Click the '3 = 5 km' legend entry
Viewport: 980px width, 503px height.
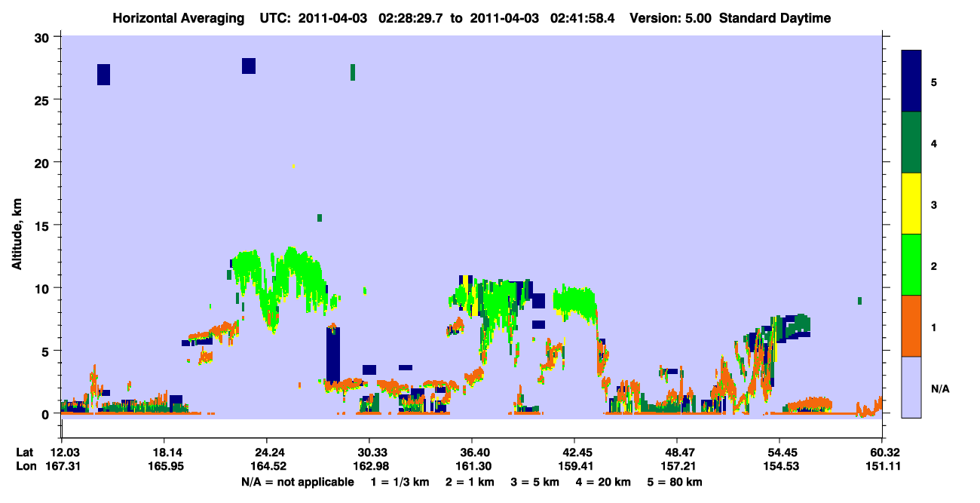(x=535, y=482)
